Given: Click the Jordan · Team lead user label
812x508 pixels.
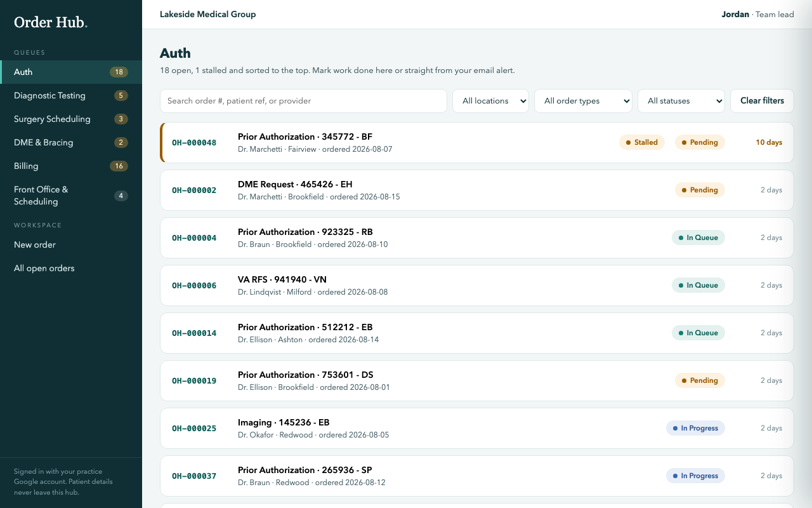Looking at the screenshot, I should 757,14.
